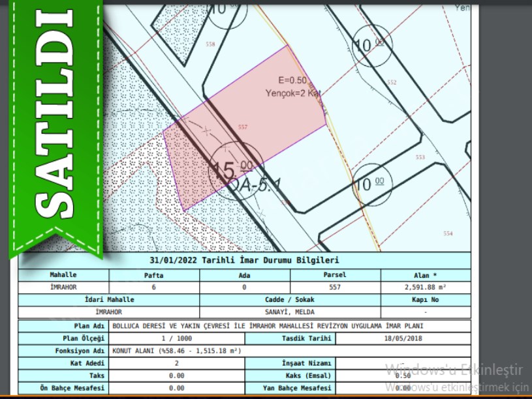This screenshot has height=399, width=532.
Task: Click the Cadde / Sokak header cell
Action: pos(290,300)
